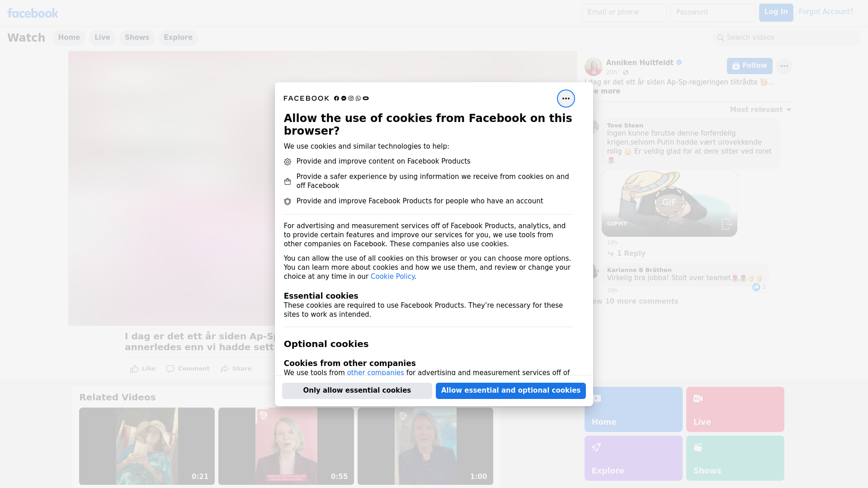Like the video

[x=143, y=369]
